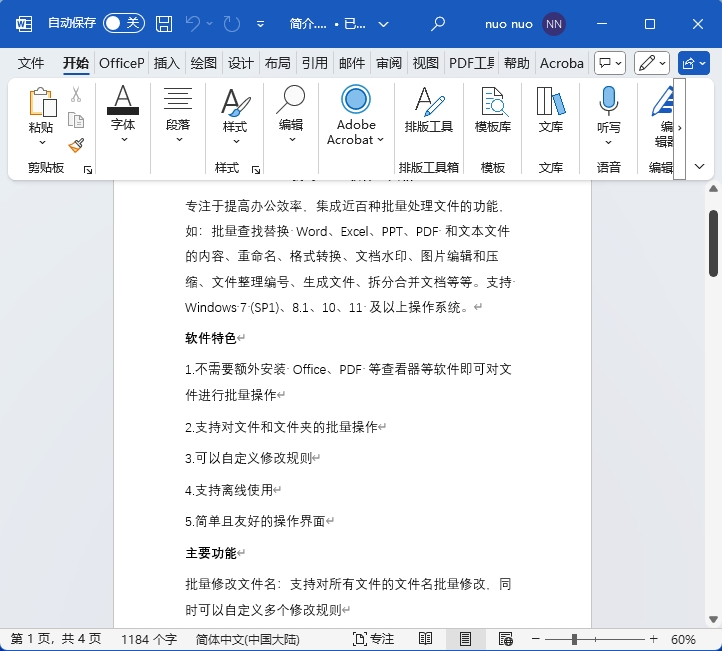This screenshot has height=651, width=722.
Task: Open the 编辑 find and edit menu
Action: click(x=291, y=113)
